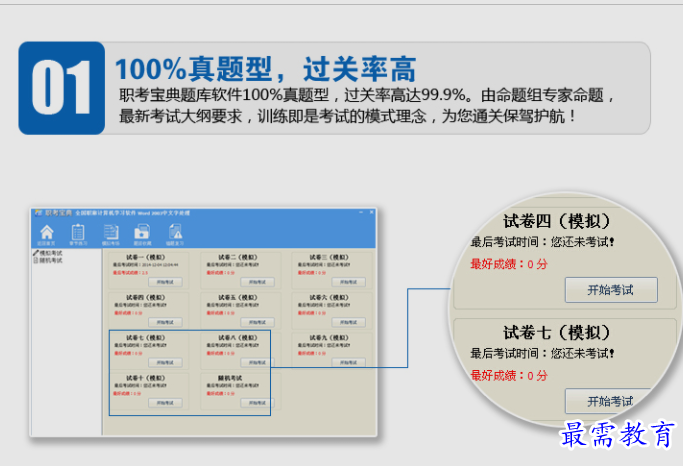Viewport: 683px width, 466px height.
Task: Click 最好成绩：0 分 under magnified 试卷七
Action: [509, 375]
